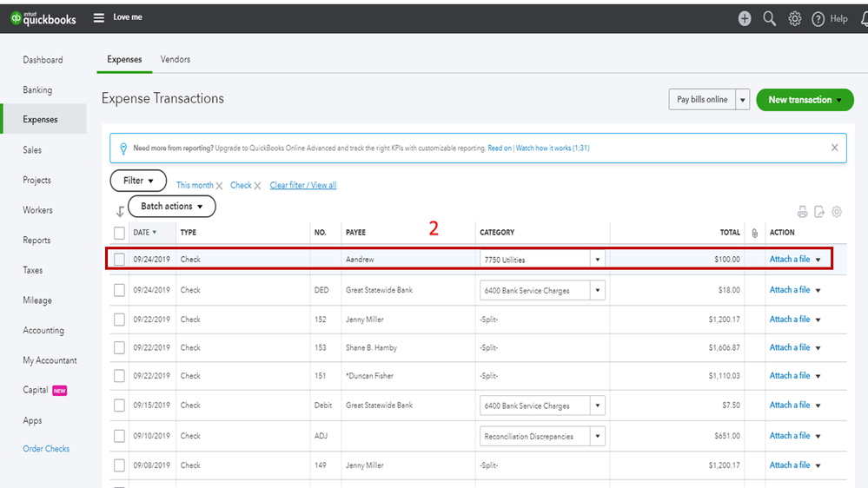Open the 7750 Utilities category dropdown
Image resolution: width=868 pixels, height=488 pixels.
click(x=597, y=260)
